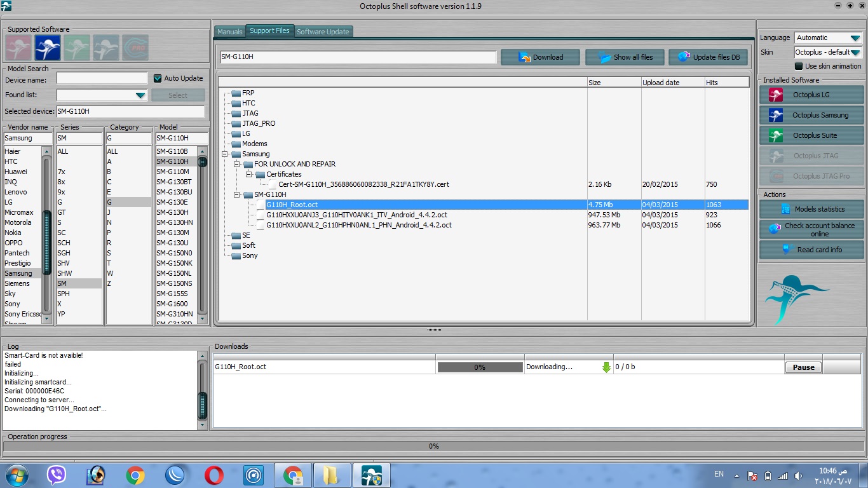This screenshot has width=868, height=488.
Task: Sort files by Size column header
Action: pyautogui.click(x=614, y=83)
